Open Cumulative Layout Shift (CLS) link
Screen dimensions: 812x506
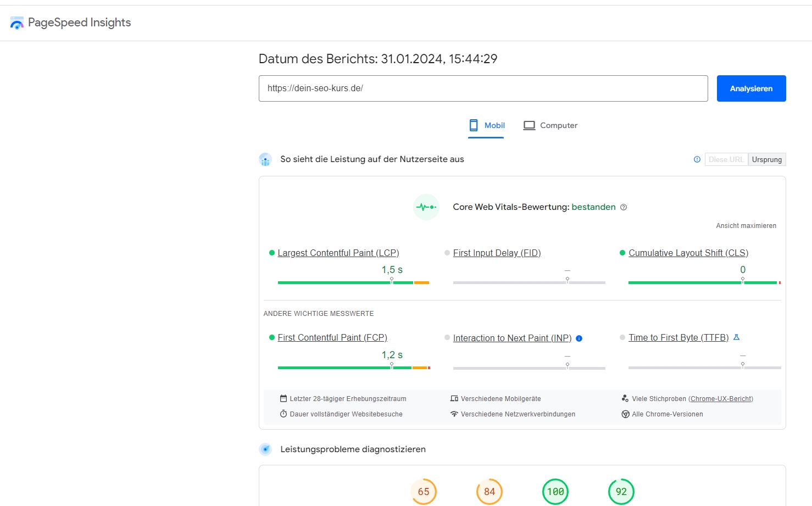click(x=688, y=253)
